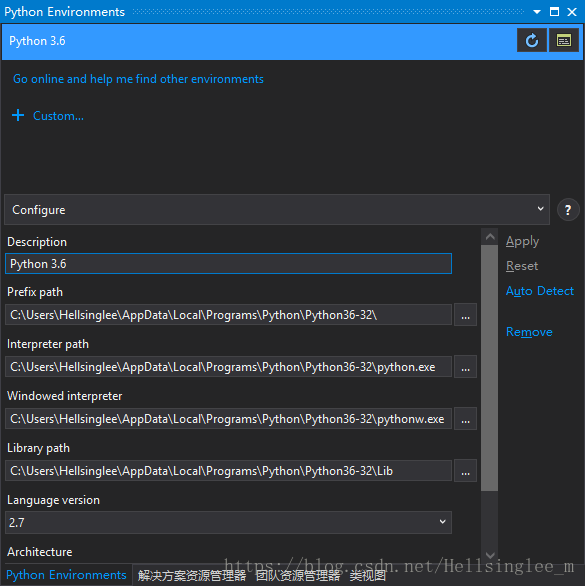Click Reset to revert changes
Image resolution: width=585 pixels, height=586 pixels.
coord(522,266)
